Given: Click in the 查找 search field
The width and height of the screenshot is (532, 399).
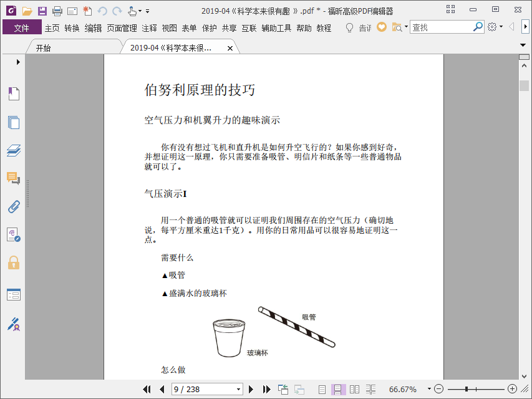Looking at the screenshot, I should (442, 27).
